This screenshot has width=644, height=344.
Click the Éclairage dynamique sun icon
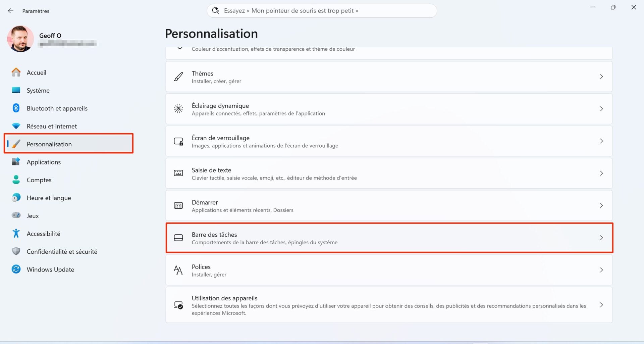pyautogui.click(x=178, y=109)
